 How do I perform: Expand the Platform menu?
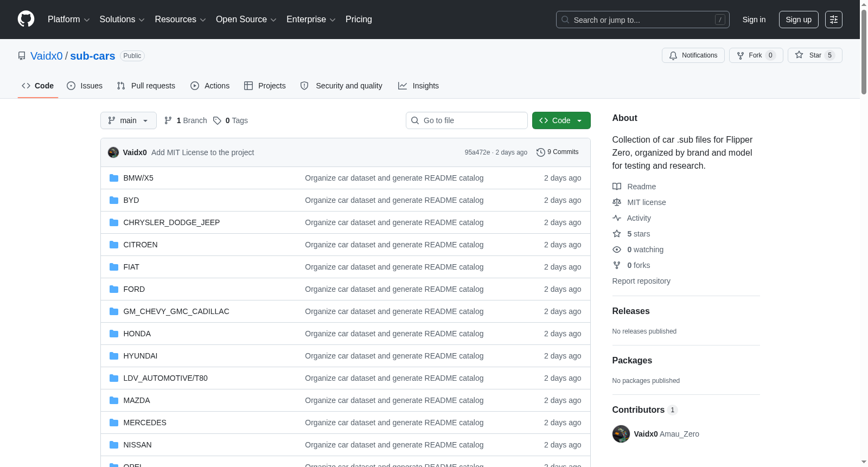point(69,20)
